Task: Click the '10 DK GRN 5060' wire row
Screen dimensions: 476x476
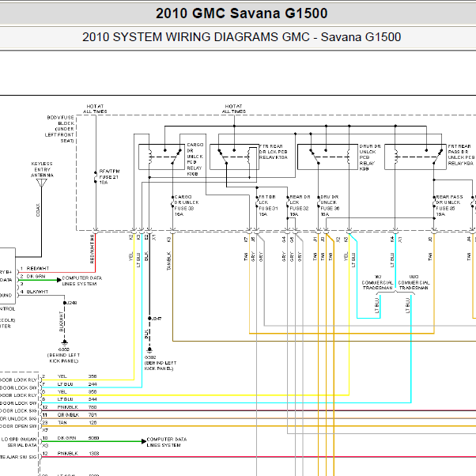Action: (70, 438)
